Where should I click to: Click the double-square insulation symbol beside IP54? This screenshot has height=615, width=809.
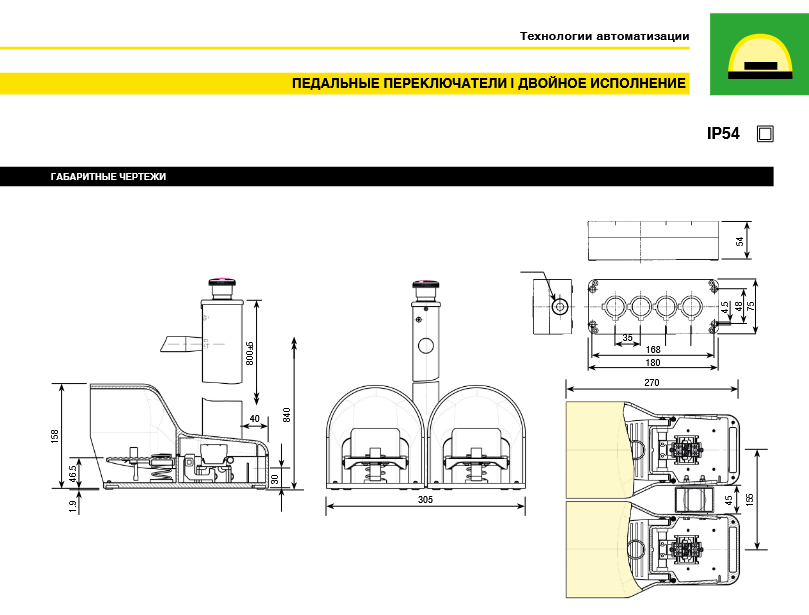pyautogui.click(x=765, y=133)
